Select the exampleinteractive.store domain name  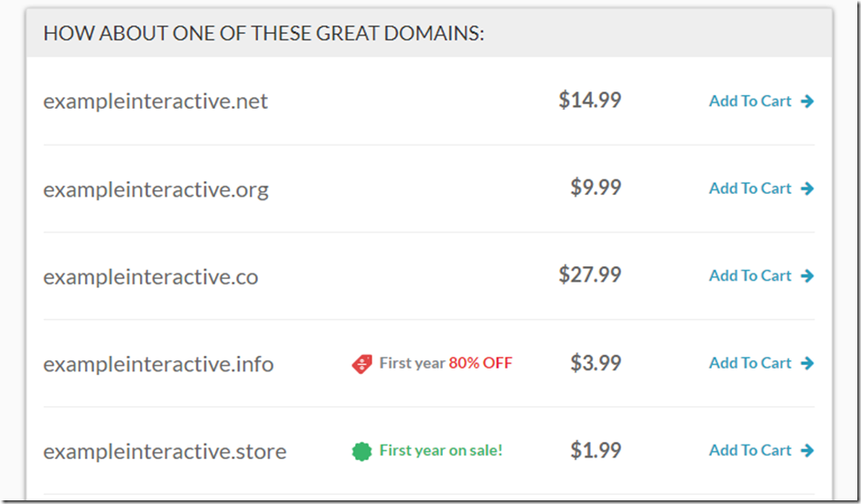[x=165, y=452]
